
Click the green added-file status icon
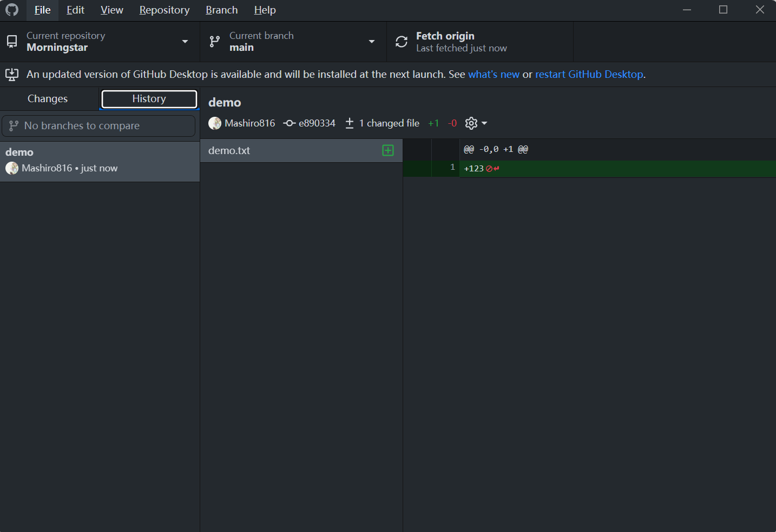(x=388, y=150)
